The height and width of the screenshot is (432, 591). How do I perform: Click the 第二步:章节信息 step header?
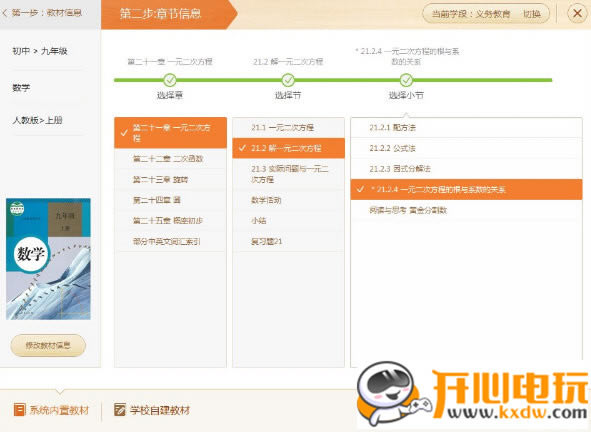(168, 14)
